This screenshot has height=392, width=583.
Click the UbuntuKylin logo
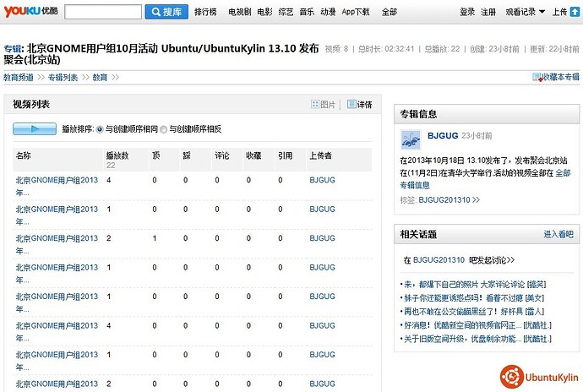click(539, 377)
